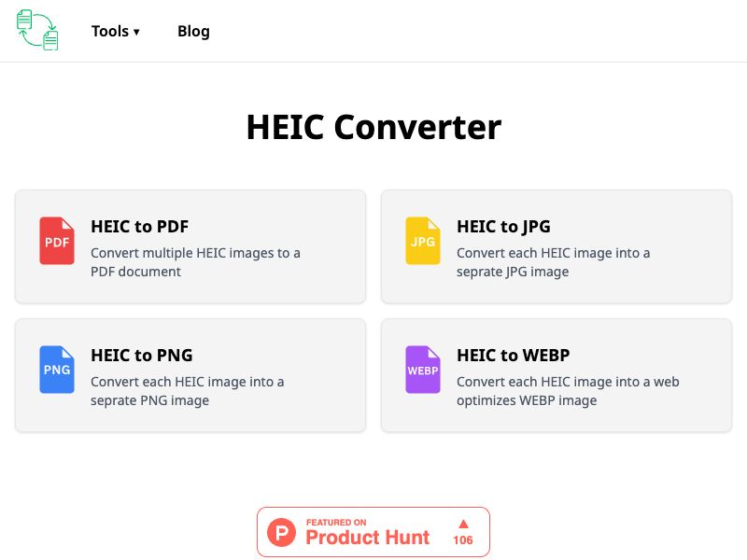747x560 pixels.
Task: Open the Blog page
Action: (193, 31)
